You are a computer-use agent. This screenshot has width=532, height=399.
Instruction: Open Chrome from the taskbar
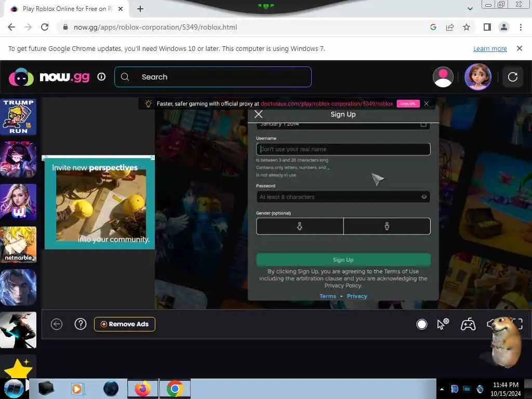[175, 389]
